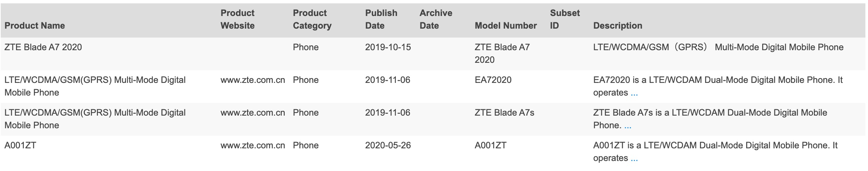Sort by Model Number column header
The image size is (868, 171).
(x=506, y=26)
